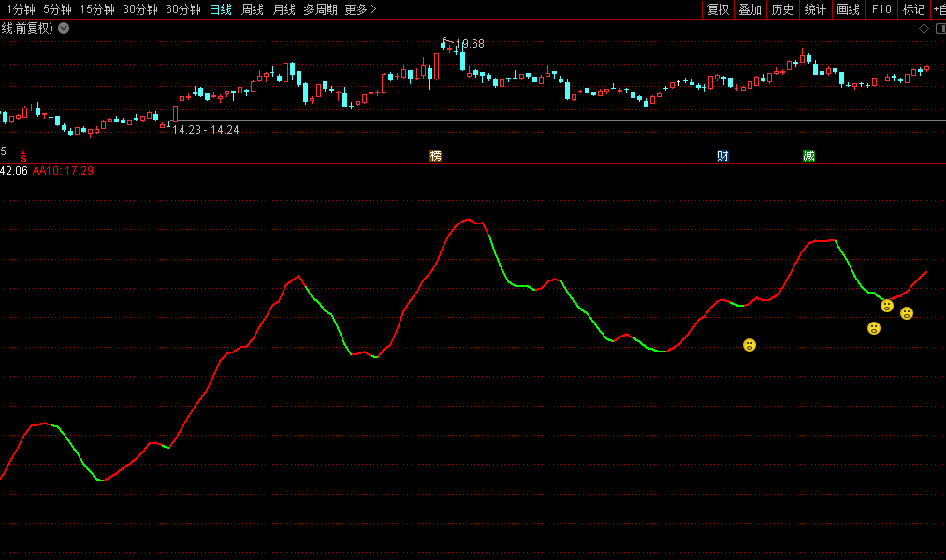The height and width of the screenshot is (560, 946).
Task: Click the blue 财 financial marker icon
Action: coord(722,155)
